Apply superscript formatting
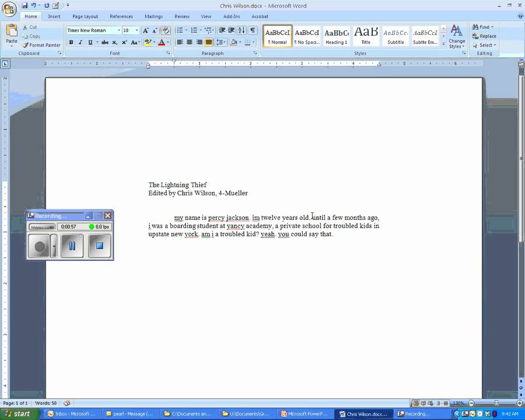This screenshot has width=525, height=420. tap(124, 42)
